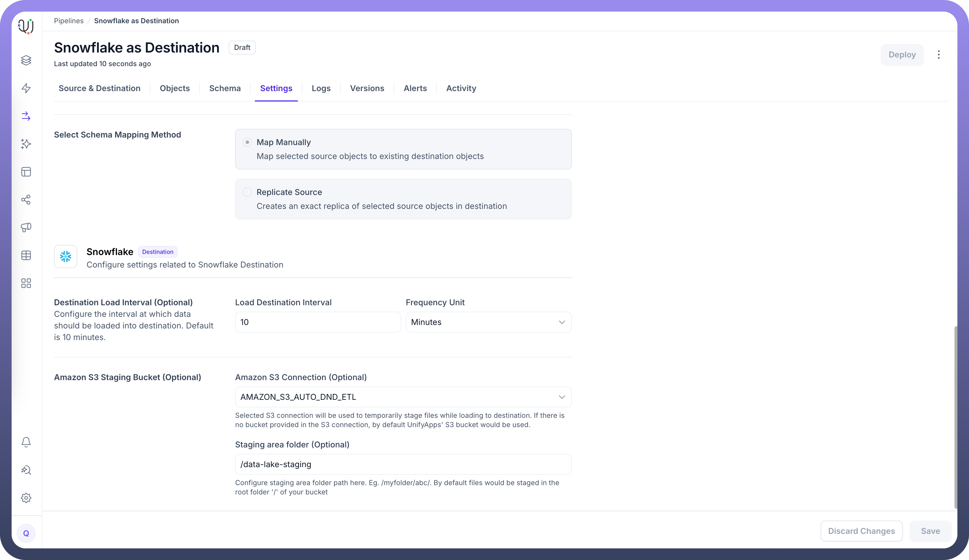The image size is (969, 560).
Task: Switch to the Schema tab
Action: [225, 88]
